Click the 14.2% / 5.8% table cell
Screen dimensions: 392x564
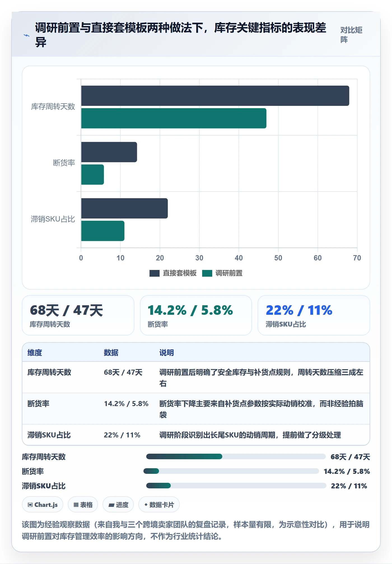coord(126,404)
